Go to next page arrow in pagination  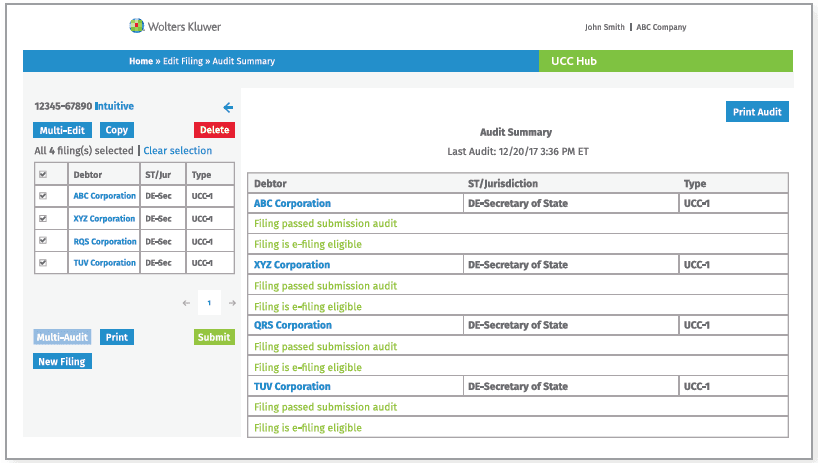[232, 302]
